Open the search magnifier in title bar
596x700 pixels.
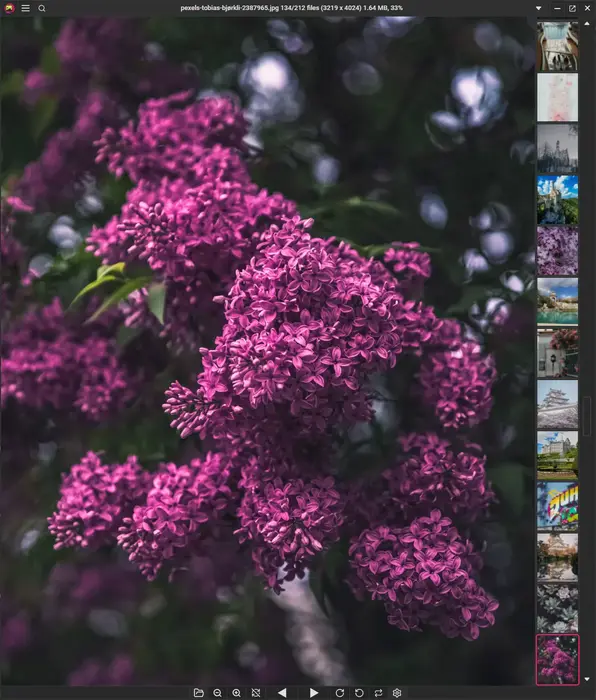pyautogui.click(x=42, y=8)
